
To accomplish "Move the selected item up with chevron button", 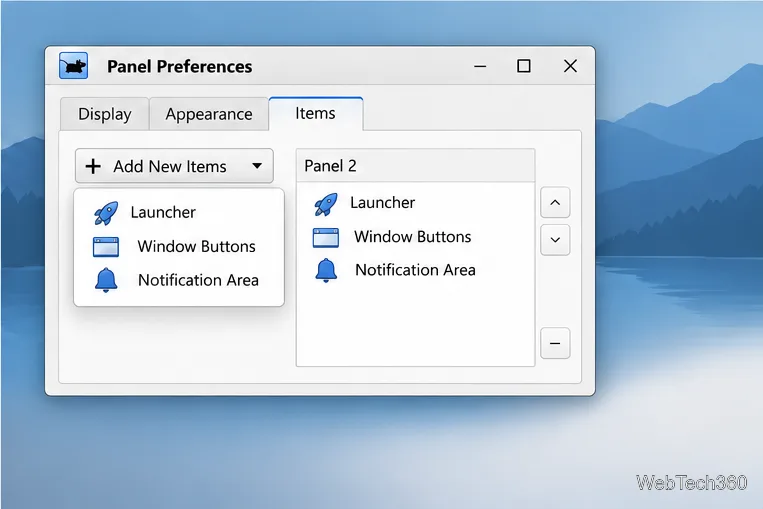I will (x=555, y=202).
